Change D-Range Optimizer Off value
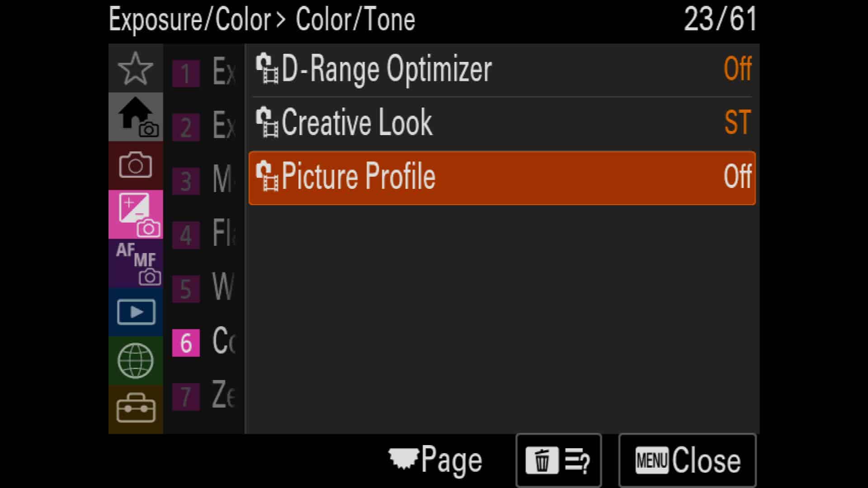This screenshot has width=868, height=488. 737,69
